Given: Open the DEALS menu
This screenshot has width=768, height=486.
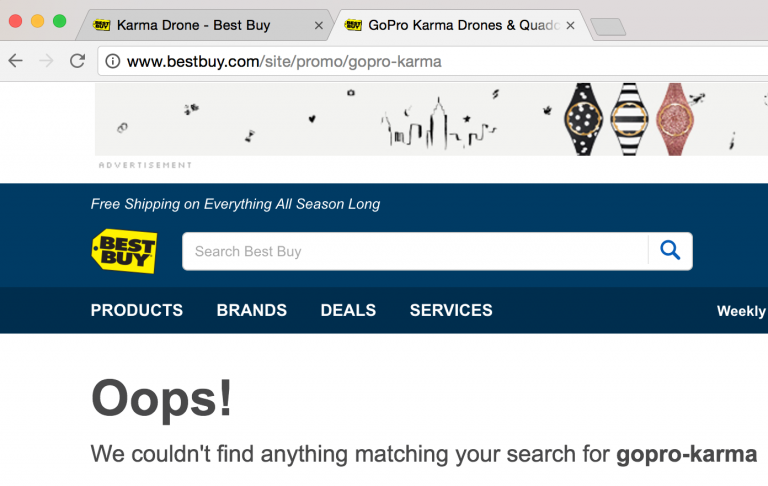Looking at the screenshot, I should click(348, 310).
